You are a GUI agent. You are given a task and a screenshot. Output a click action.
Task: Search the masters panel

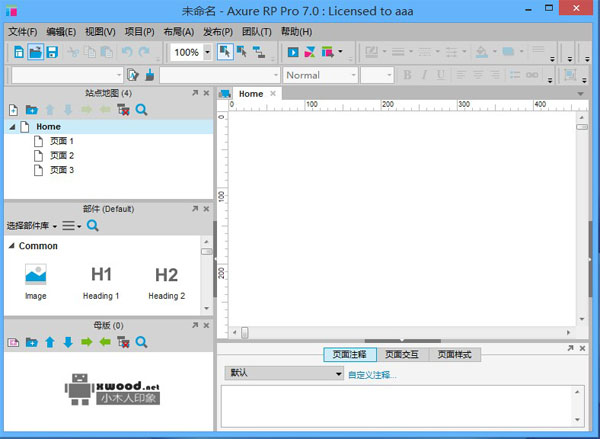141,342
